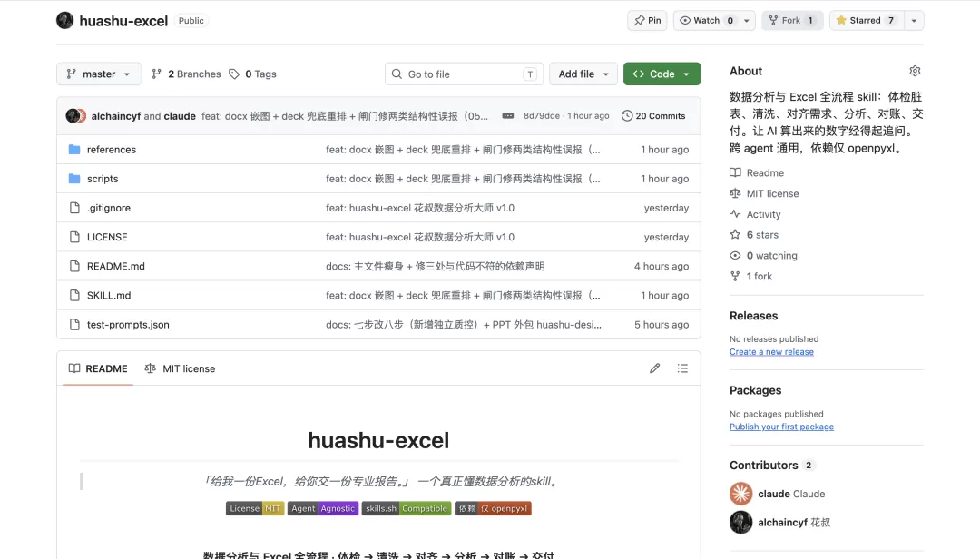View the 0 Tags link
The image size is (980, 559).
click(252, 74)
